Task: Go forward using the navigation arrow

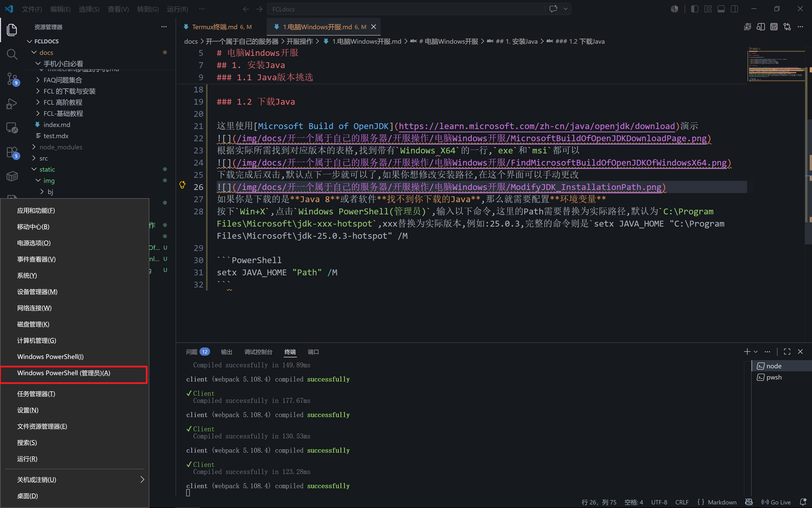Action: tap(259, 9)
